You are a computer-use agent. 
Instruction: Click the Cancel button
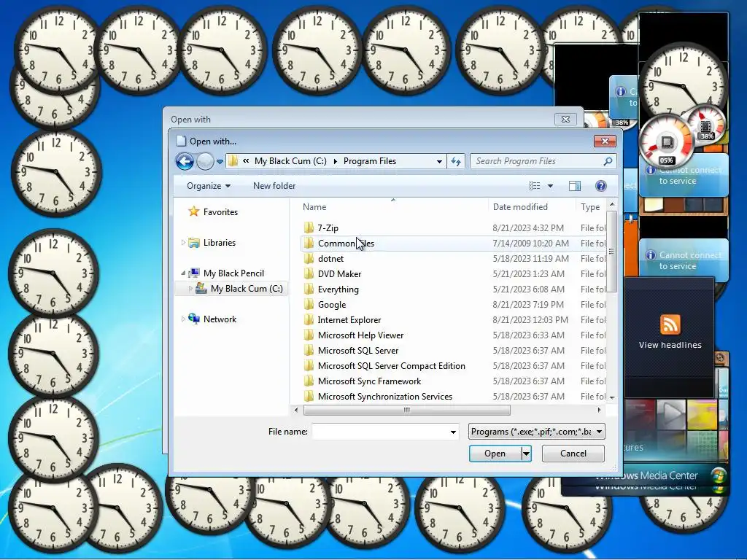click(x=573, y=454)
